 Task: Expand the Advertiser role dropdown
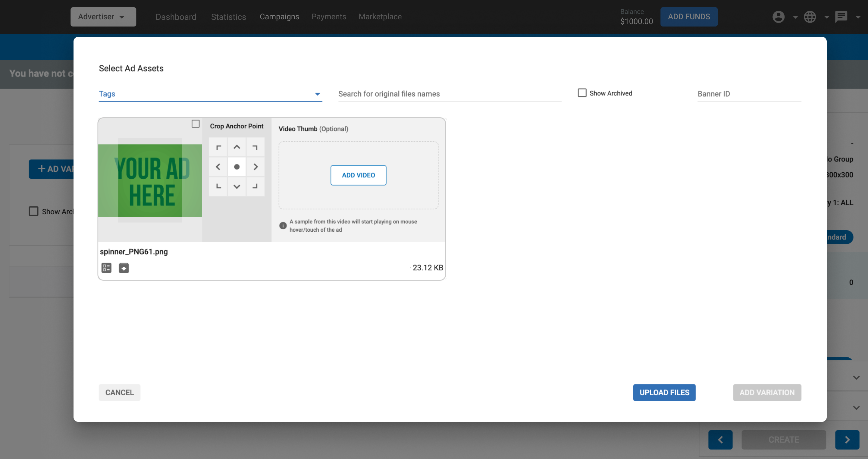coord(103,17)
